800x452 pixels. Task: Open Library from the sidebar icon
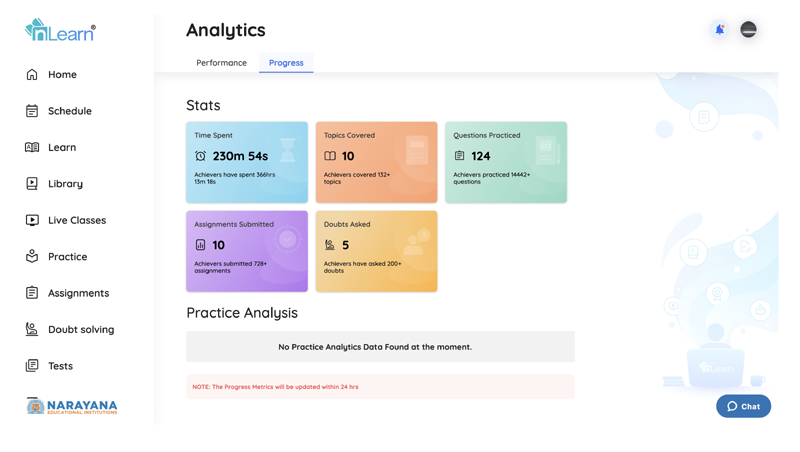(x=32, y=184)
